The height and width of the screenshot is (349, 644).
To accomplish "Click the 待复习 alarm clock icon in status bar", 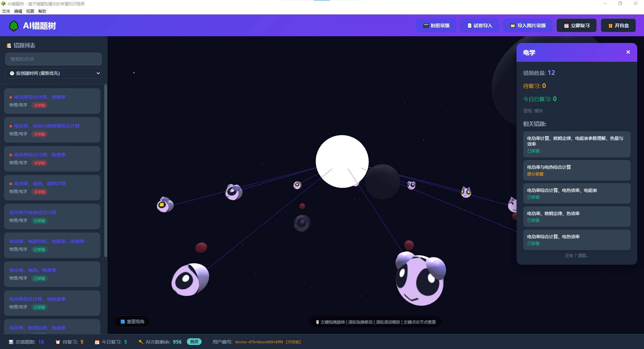I will point(58,342).
